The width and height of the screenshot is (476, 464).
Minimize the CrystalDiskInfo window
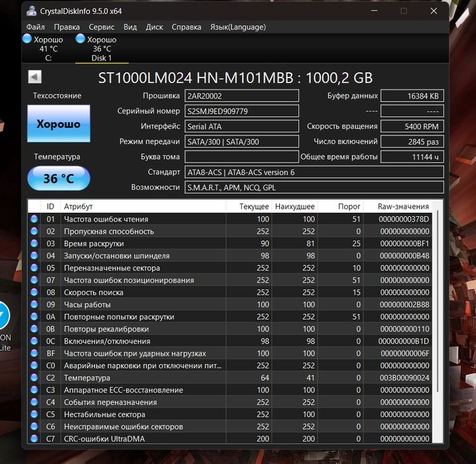coord(375,11)
